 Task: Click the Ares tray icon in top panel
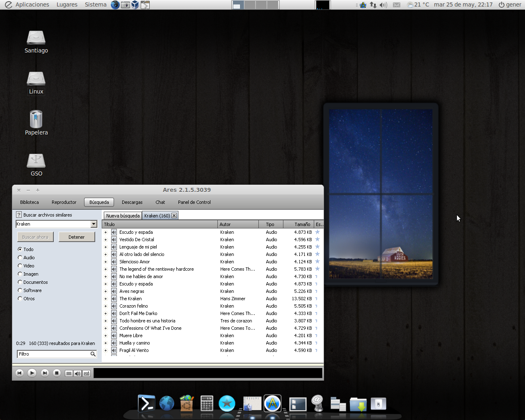coord(363,5)
